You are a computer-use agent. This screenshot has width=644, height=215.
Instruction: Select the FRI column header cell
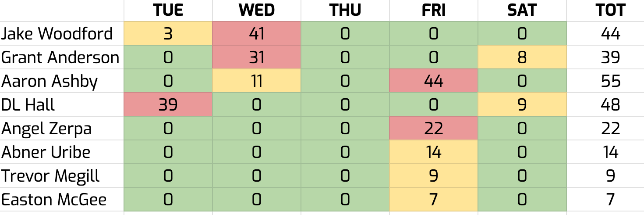433,10
